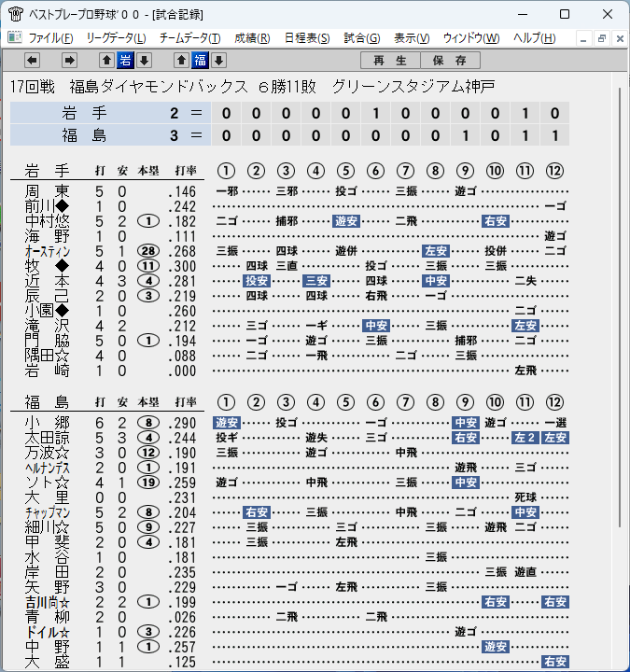Click 福島 player name ドイル☆
630x672 pixels.
48,632
